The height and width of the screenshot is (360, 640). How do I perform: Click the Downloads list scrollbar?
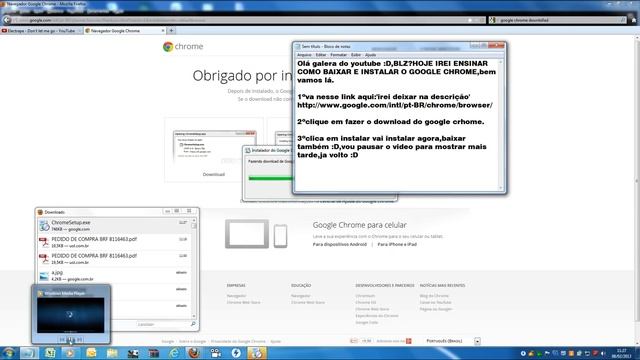pos(194,269)
